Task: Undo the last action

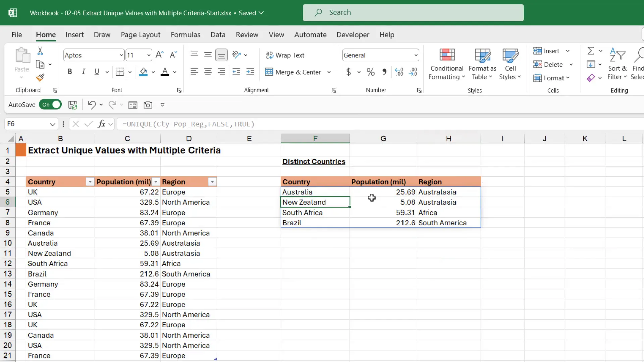Action: click(x=92, y=105)
